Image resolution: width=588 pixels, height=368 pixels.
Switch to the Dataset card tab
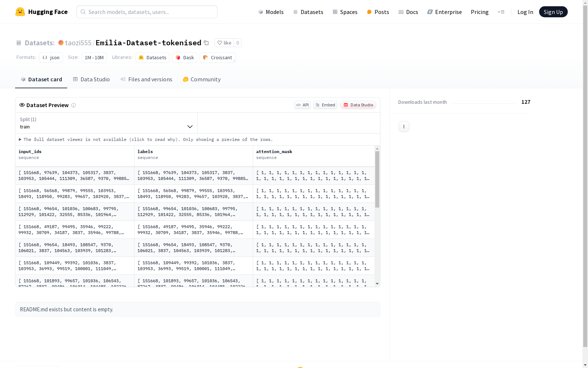tap(41, 79)
